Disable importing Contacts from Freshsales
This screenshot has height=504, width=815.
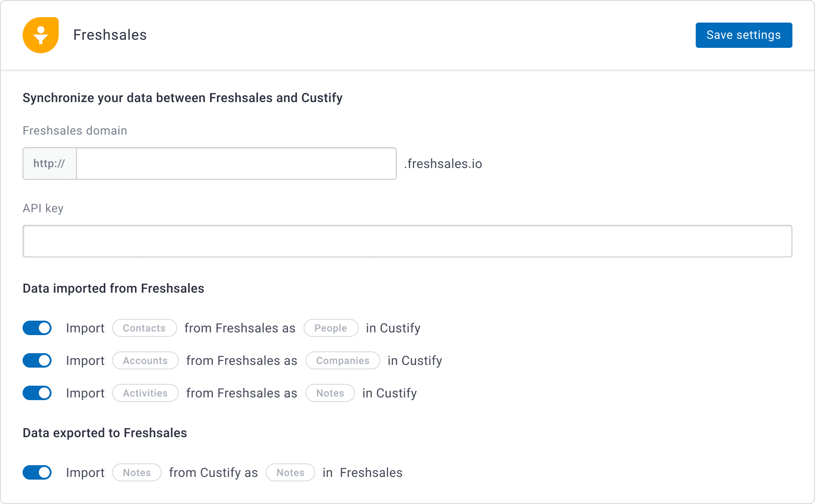[37, 328]
